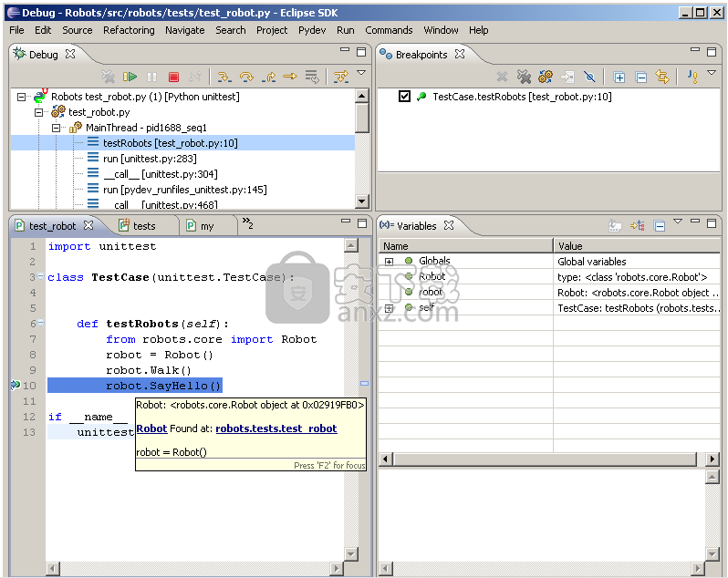Image resolution: width=728 pixels, height=578 pixels.
Task: Toggle Show Logical Structure icon in Variables
Action: [638, 225]
